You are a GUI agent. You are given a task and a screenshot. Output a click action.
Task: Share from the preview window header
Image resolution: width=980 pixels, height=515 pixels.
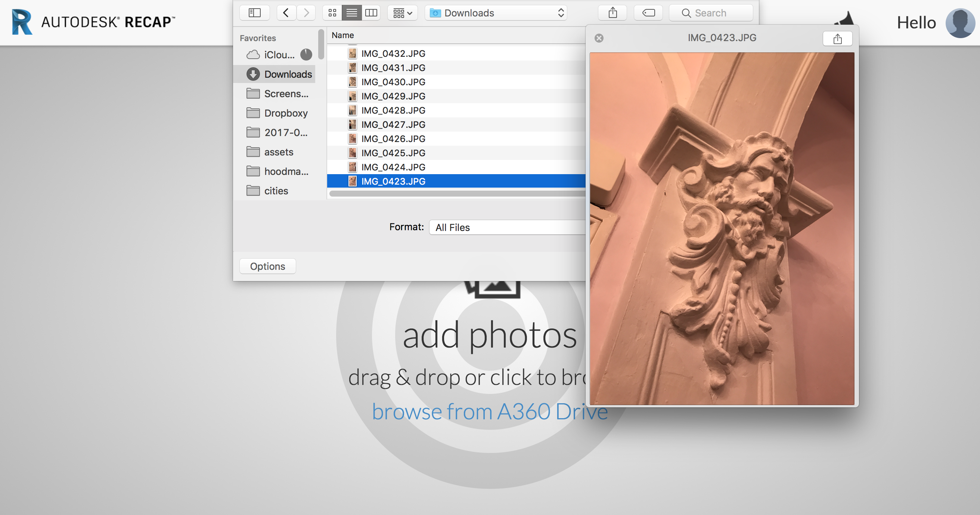837,39
